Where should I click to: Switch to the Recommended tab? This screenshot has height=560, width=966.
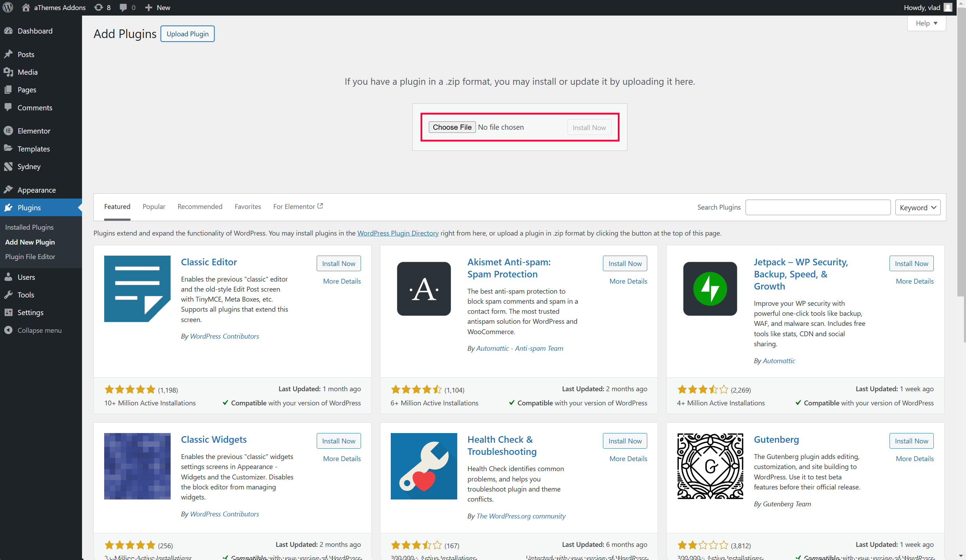pos(200,206)
